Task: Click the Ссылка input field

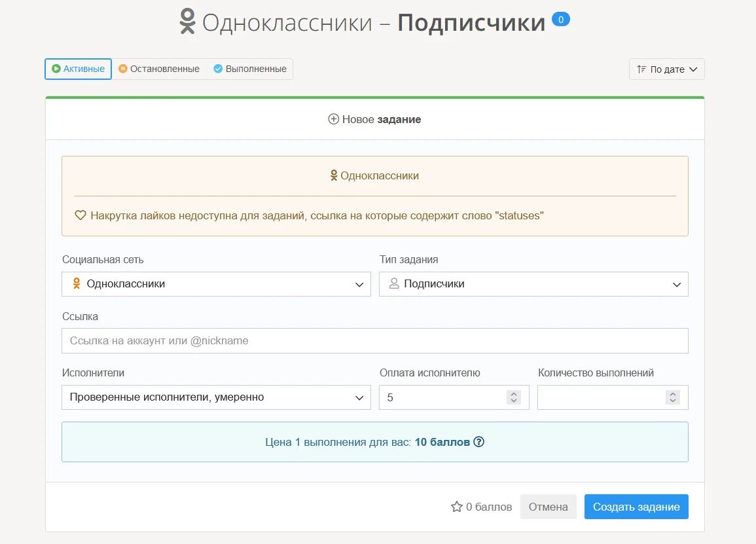Action: [374, 340]
